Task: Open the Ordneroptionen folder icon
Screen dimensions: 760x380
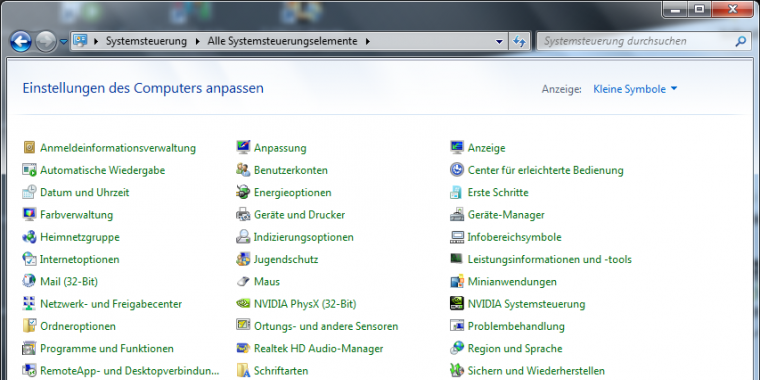Action: [30, 326]
